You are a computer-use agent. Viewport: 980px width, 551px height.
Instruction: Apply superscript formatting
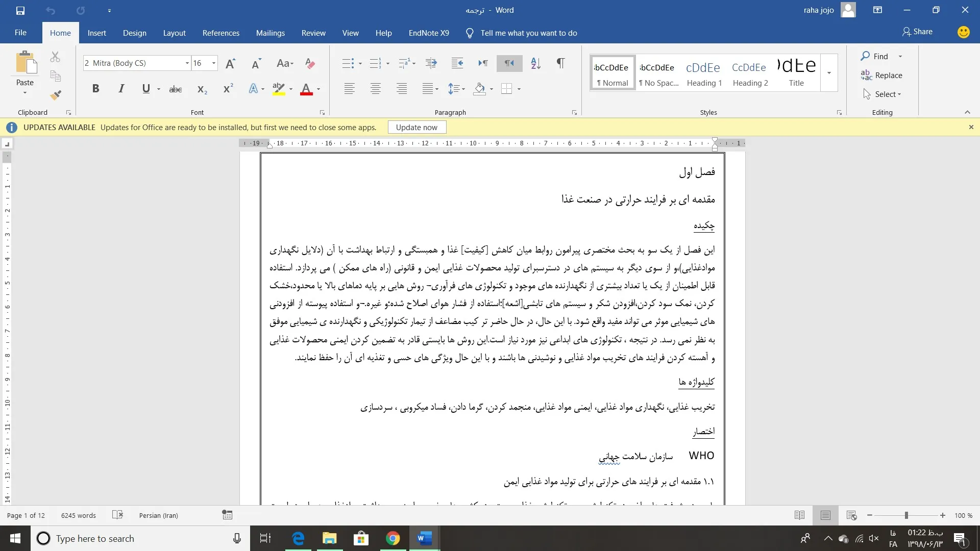coord(228,89)
